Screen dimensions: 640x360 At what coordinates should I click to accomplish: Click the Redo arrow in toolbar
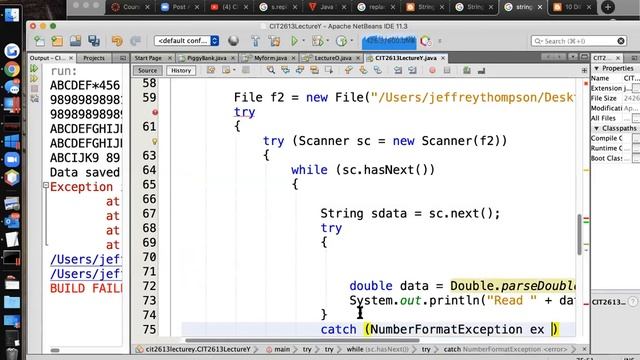click(136, 41)
